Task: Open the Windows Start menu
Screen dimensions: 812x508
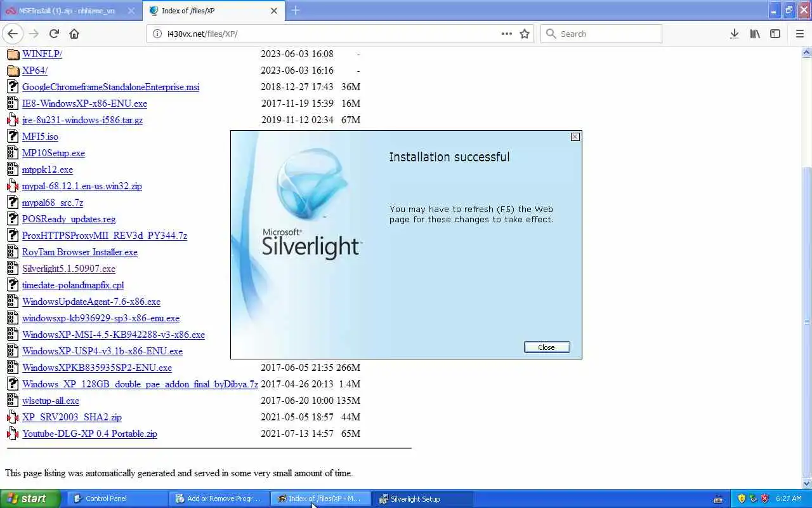Action: tap(30, 498)
